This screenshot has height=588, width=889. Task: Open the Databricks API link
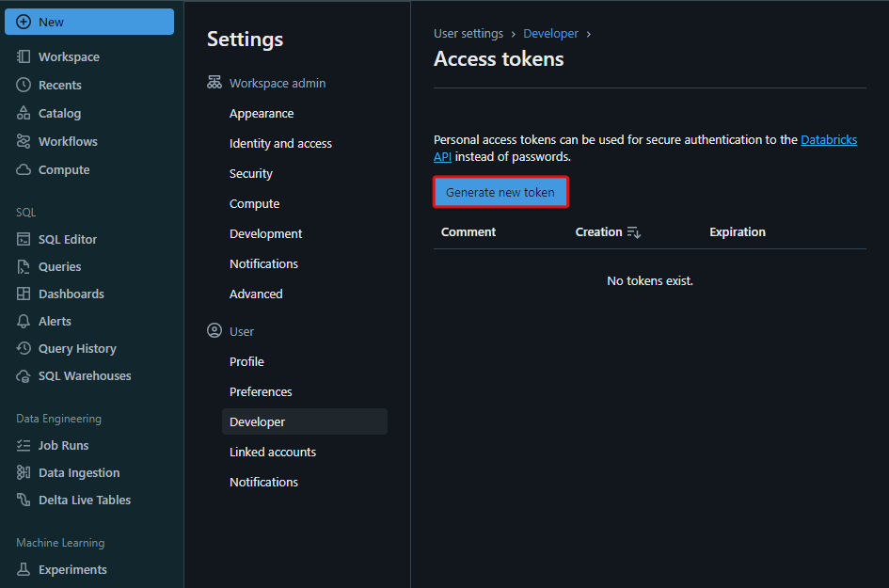829,140
